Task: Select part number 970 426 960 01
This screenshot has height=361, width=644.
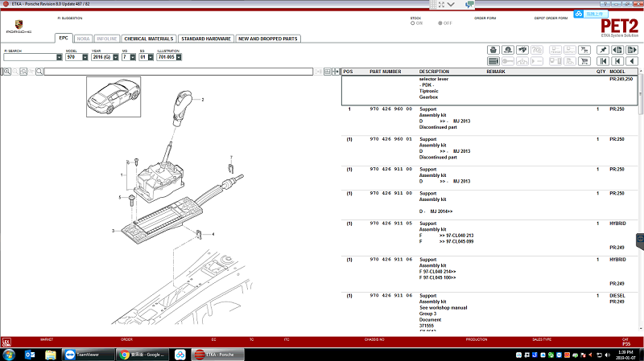Action: coord(390,139)
